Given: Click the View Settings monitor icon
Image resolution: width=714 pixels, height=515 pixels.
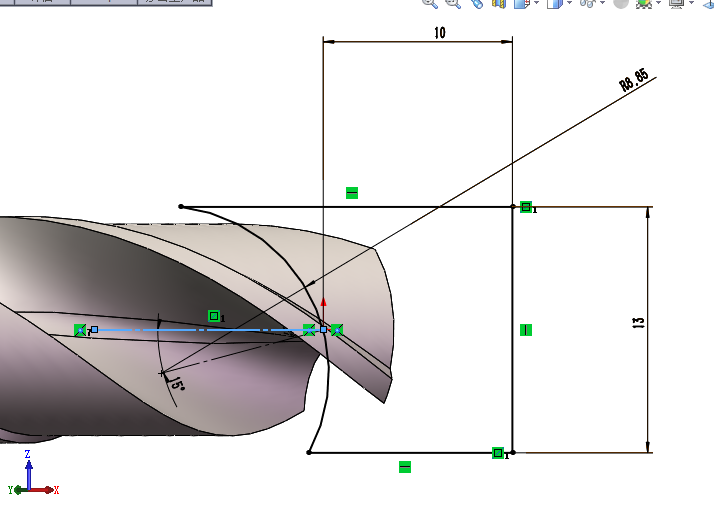Looking at the screenshot, I should 677,3.
